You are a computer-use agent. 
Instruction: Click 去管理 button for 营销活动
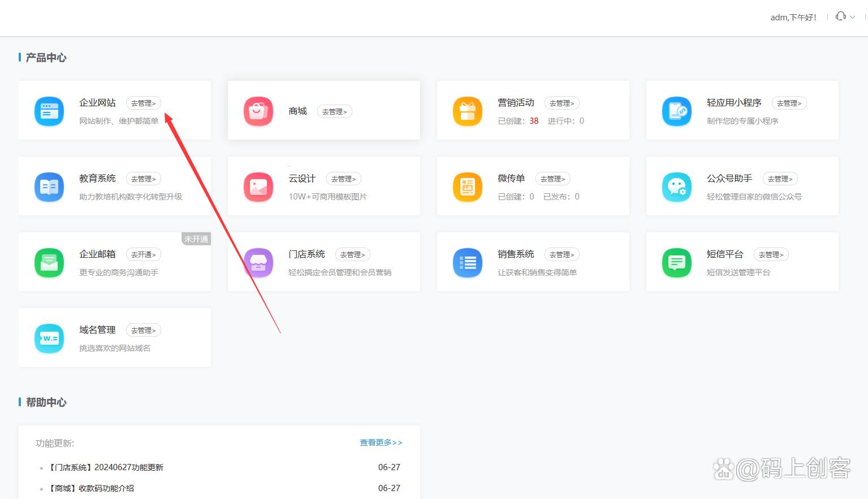562,103
